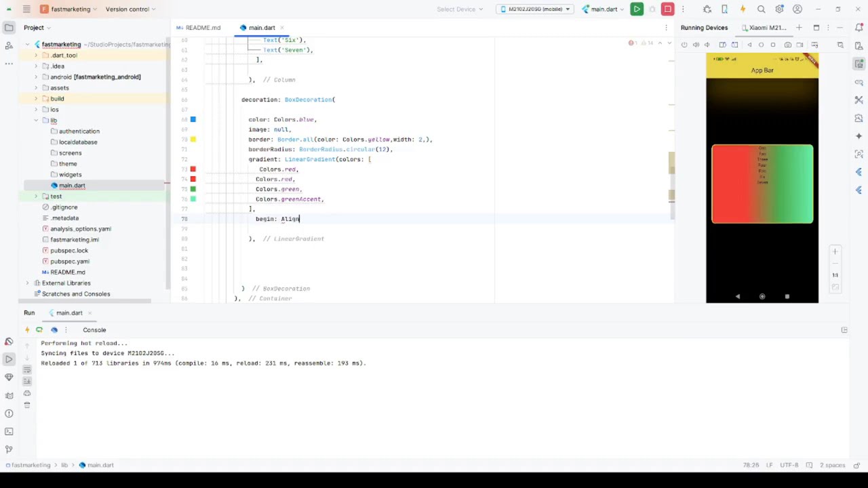The width and height of the screenshot is (868, 488).
Task: Click device Volume Up icon
Action: coord(696,45)
